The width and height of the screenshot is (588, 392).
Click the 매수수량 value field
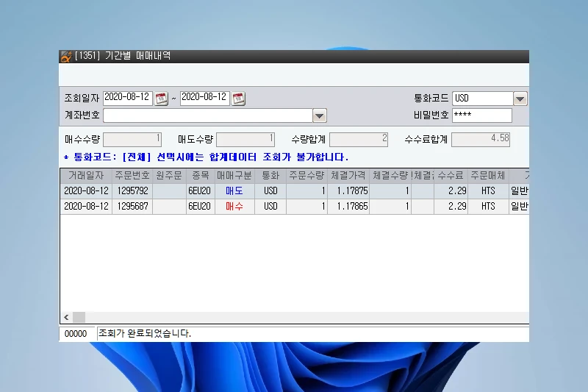pyautogui.click(x=132, y=140)
